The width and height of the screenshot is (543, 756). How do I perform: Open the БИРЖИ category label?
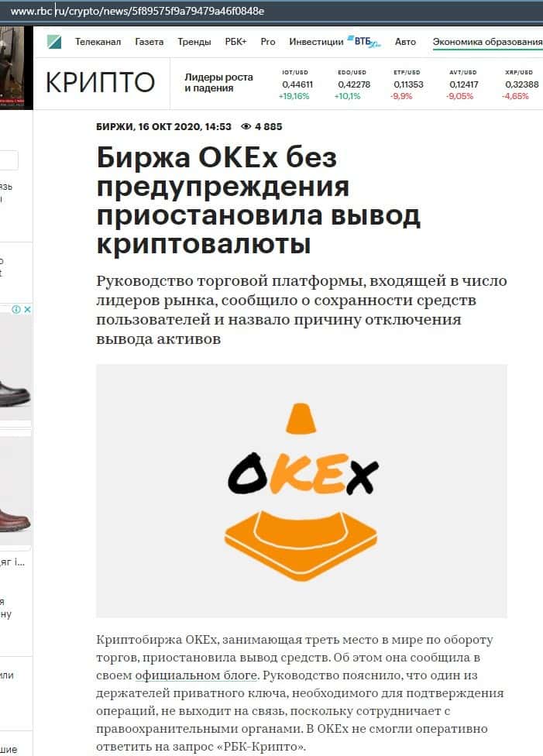click(115, 127)
